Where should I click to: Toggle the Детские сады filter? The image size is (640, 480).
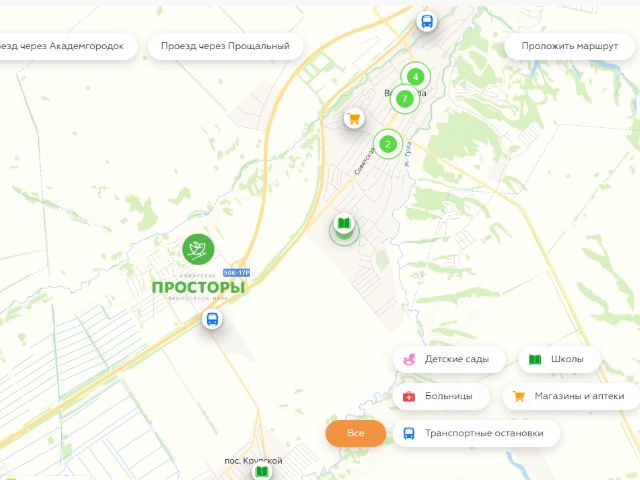coord(449,359)
